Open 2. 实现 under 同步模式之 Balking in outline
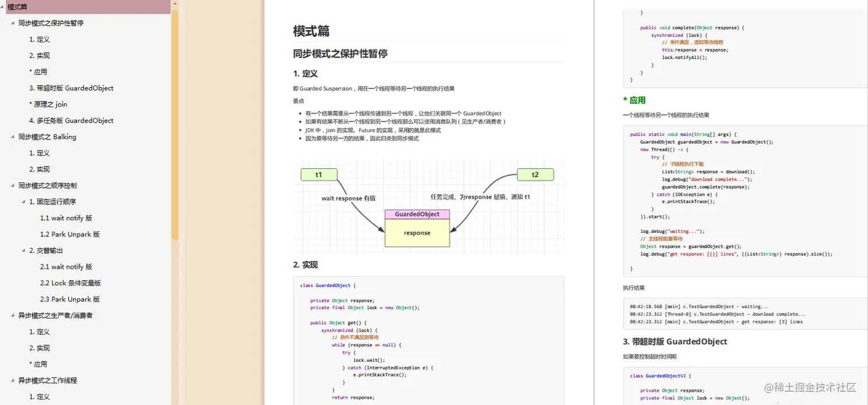This screenshot has height=405, width=868. tap(40, 169)
